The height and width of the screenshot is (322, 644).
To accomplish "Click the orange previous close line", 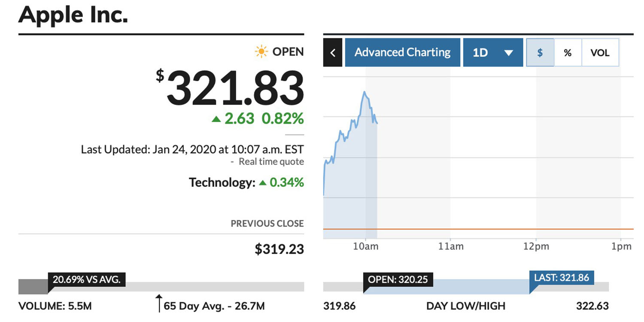I will coord(472,229).
